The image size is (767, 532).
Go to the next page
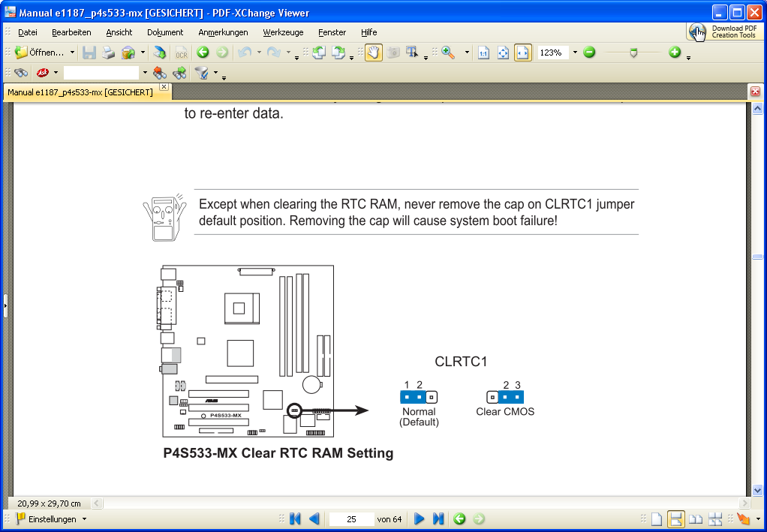click(420, 518)
